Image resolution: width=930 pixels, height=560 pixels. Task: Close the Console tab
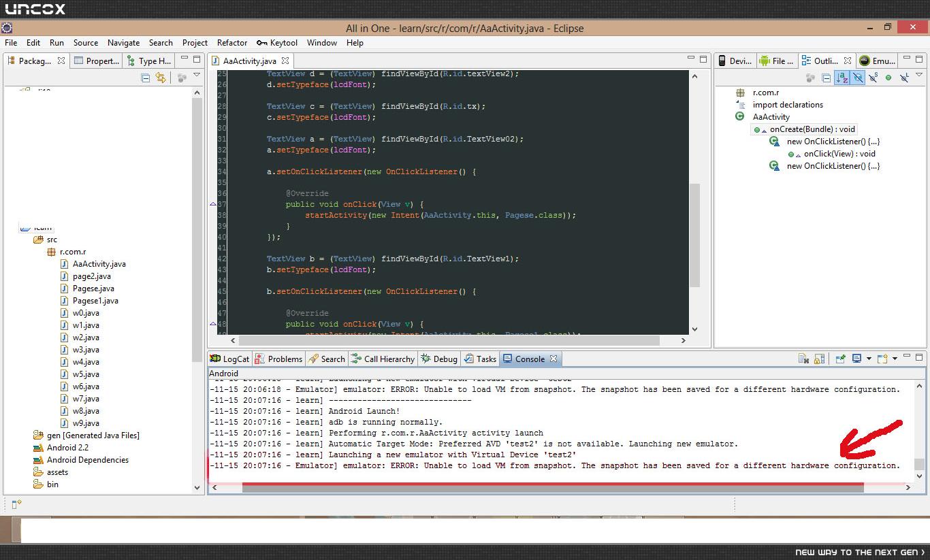554,359
